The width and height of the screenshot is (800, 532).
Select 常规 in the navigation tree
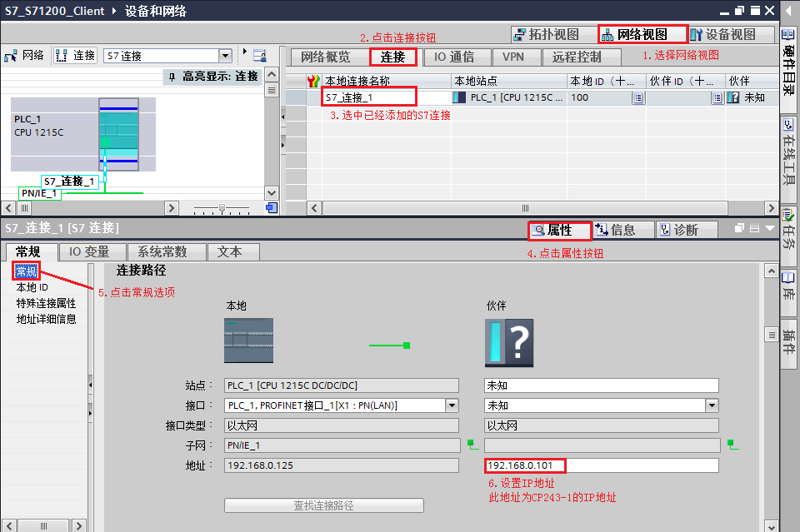[x=26, y=271]
